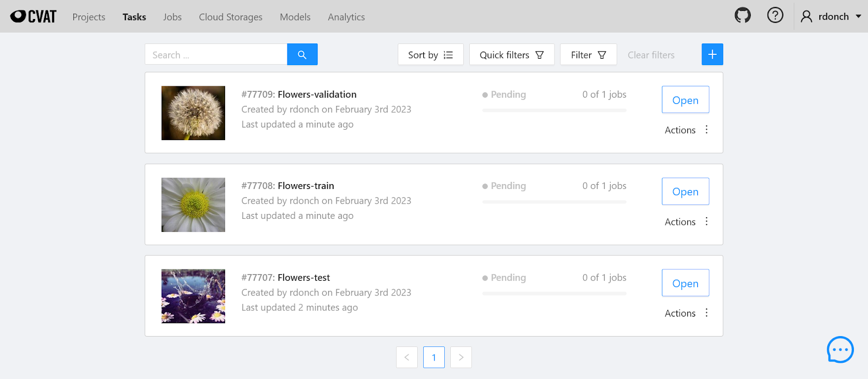The width and height of the screenshot is (868, 379).
Task: Click Pending status of Flowers-train
Action: pyautogui.click(x=504, y=186)
